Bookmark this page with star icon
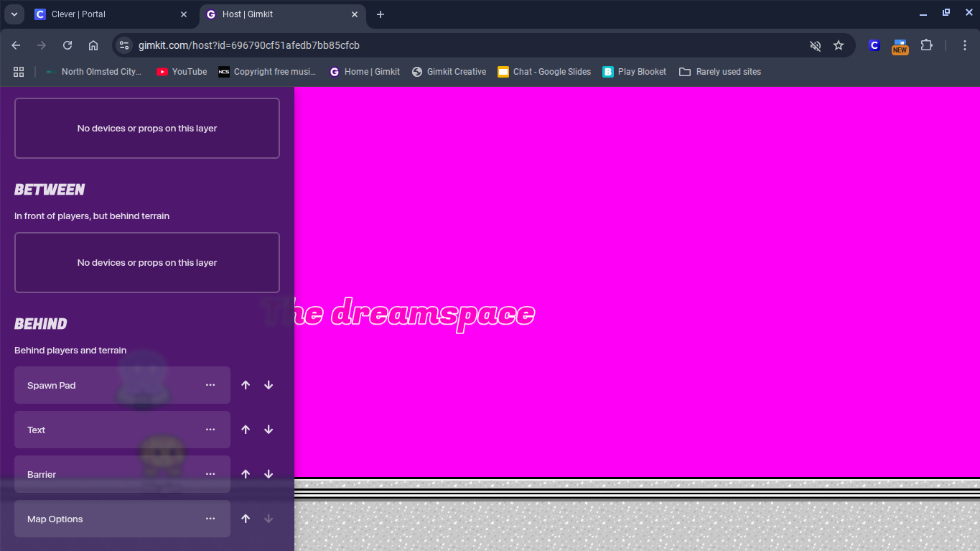This screenshot has height=551, width=980. tap(839, 45)
